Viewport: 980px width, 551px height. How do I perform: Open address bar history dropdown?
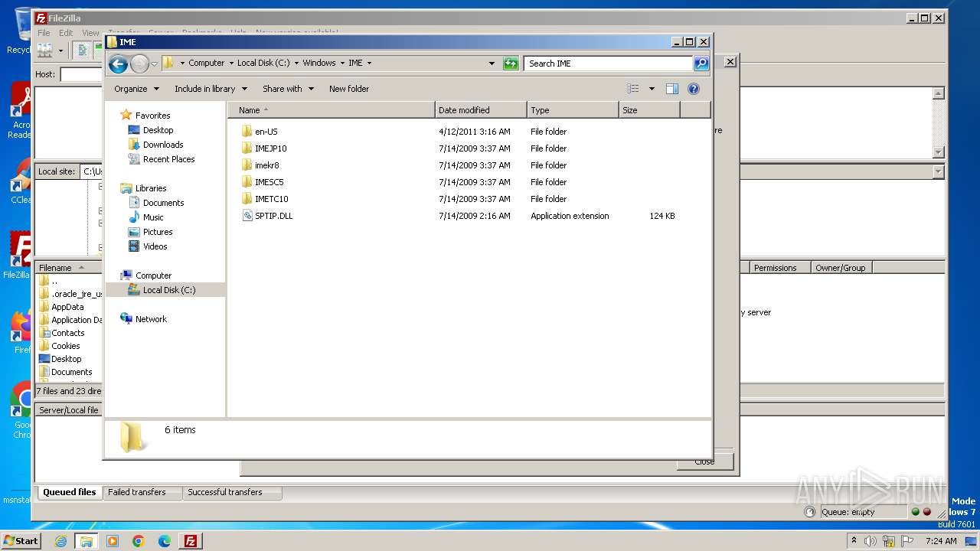(x=492, y=64)
